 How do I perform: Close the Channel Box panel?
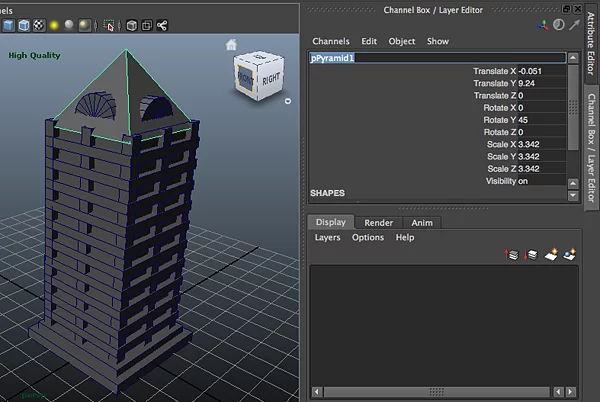(x=577, y=9)
